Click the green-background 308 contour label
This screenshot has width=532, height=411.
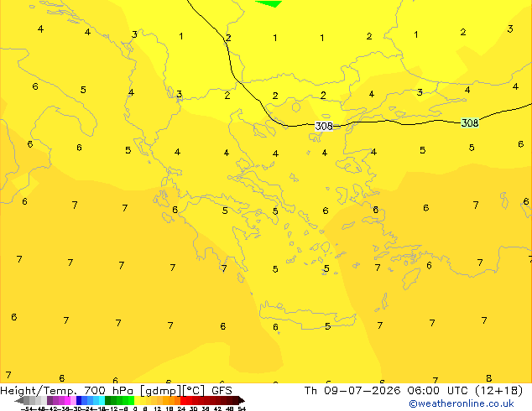click(470, 122)
